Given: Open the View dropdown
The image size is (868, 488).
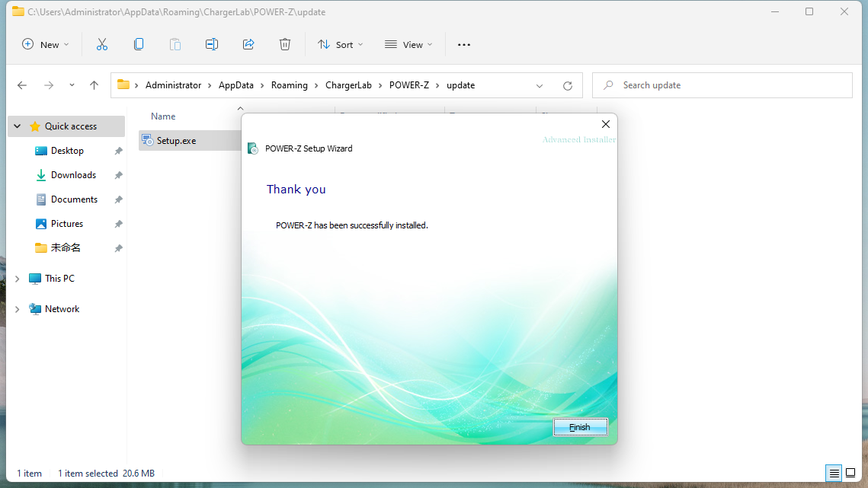Looking at the screenshot, I should click(x=408, y=44).
